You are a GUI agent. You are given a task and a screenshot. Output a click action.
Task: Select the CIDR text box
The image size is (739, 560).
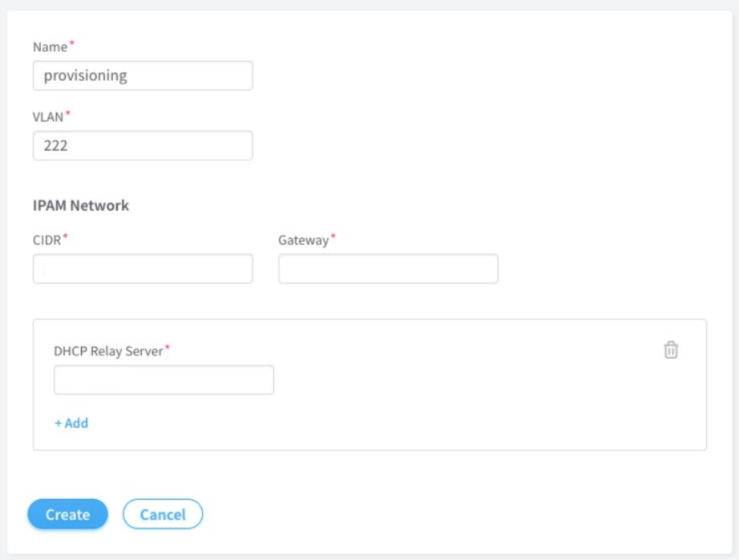(143, 268)
